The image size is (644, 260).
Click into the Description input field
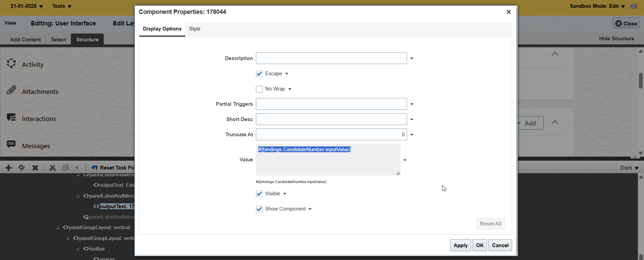point(331,58)
